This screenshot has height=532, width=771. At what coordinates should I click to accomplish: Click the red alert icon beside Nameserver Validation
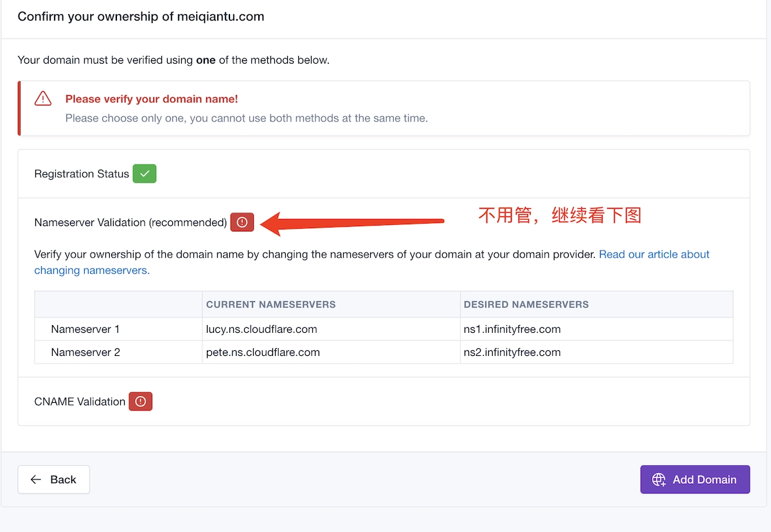tap(242, 222)
